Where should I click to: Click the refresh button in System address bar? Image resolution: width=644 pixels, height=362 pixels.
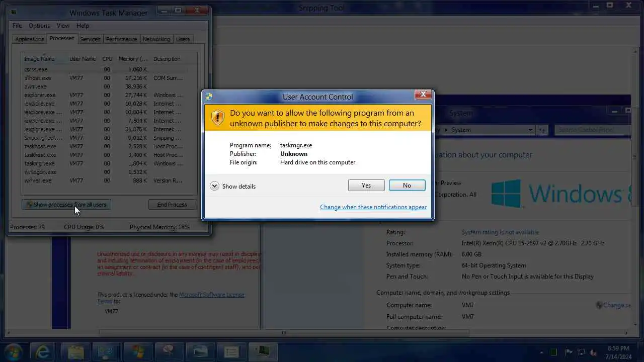(542, 130)
